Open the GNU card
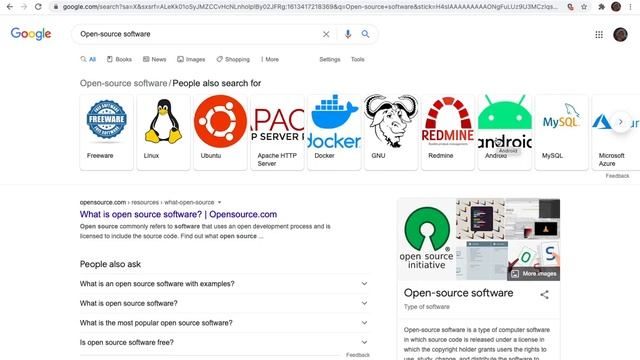This screenshot has height=360, width=640. (391, 132)
